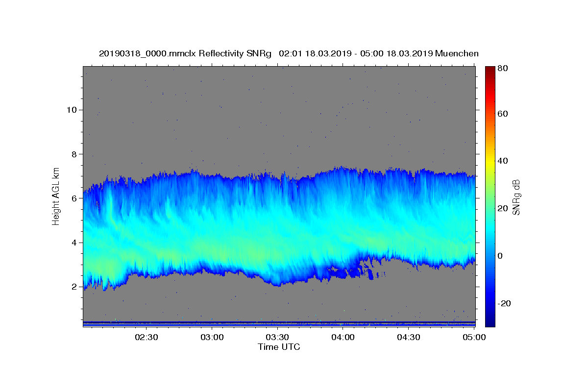Click the 04:30 time tick label
Image resolution: width=588 pixels, height=392 pixels.
[409, 337]
